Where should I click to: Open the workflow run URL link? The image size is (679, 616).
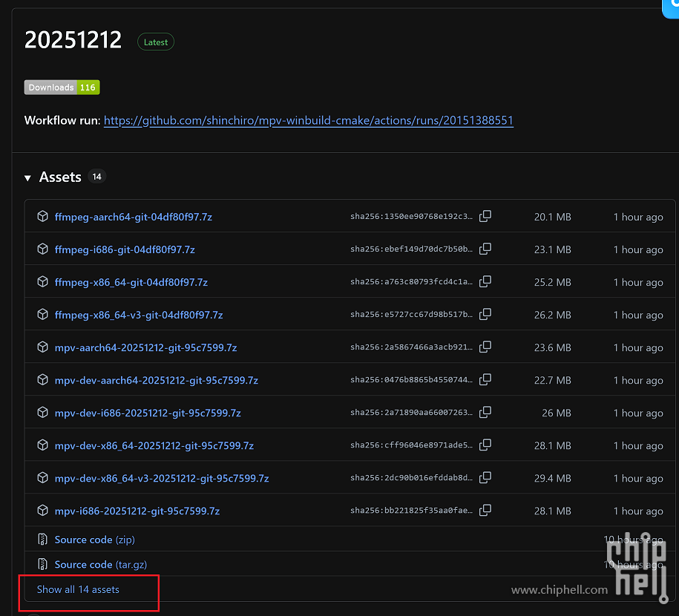(308, 120)
